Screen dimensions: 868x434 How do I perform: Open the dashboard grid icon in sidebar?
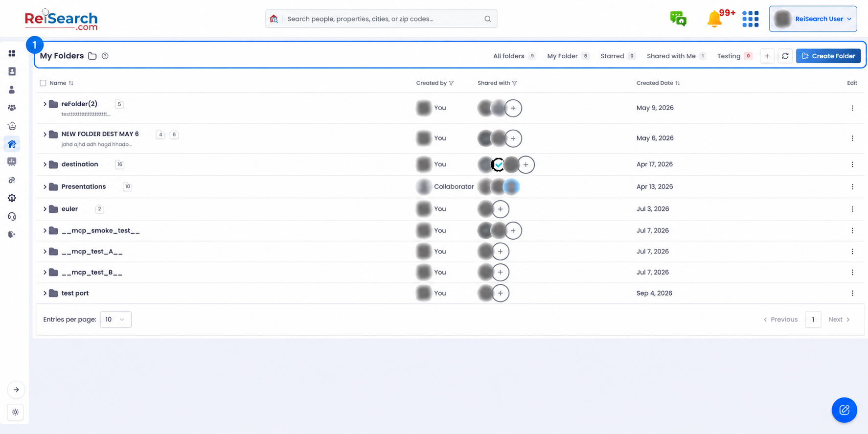[x=12, y=53]
